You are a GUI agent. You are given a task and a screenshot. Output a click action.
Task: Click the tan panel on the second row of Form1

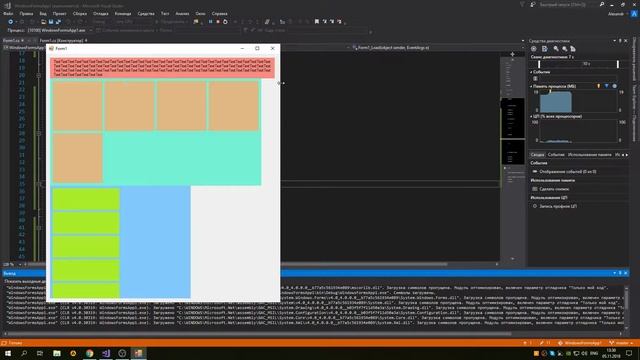coord(78,158)
